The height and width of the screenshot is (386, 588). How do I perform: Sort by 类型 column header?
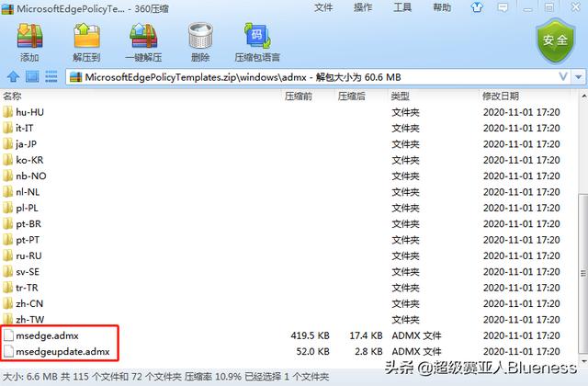coord(401,96)
